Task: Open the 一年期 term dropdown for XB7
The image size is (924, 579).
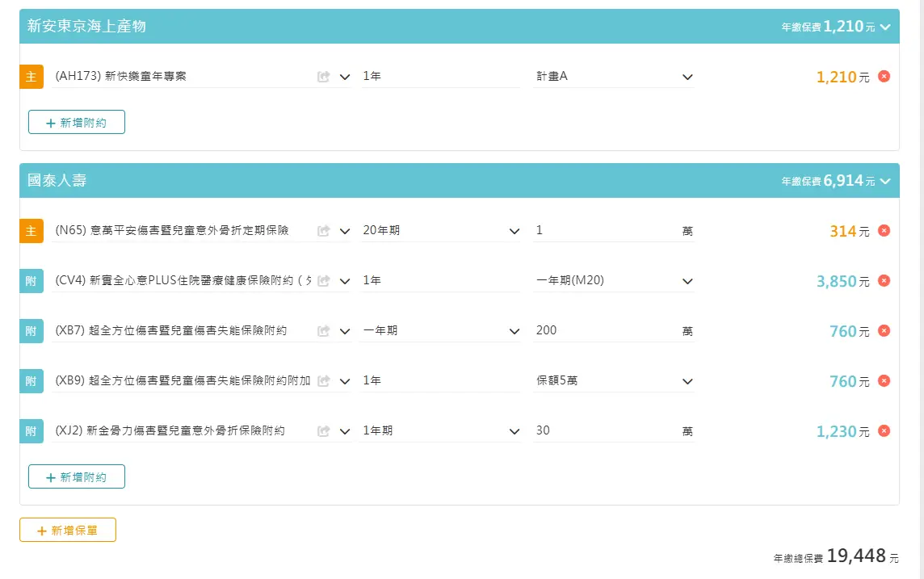Action: click(440, 331)
